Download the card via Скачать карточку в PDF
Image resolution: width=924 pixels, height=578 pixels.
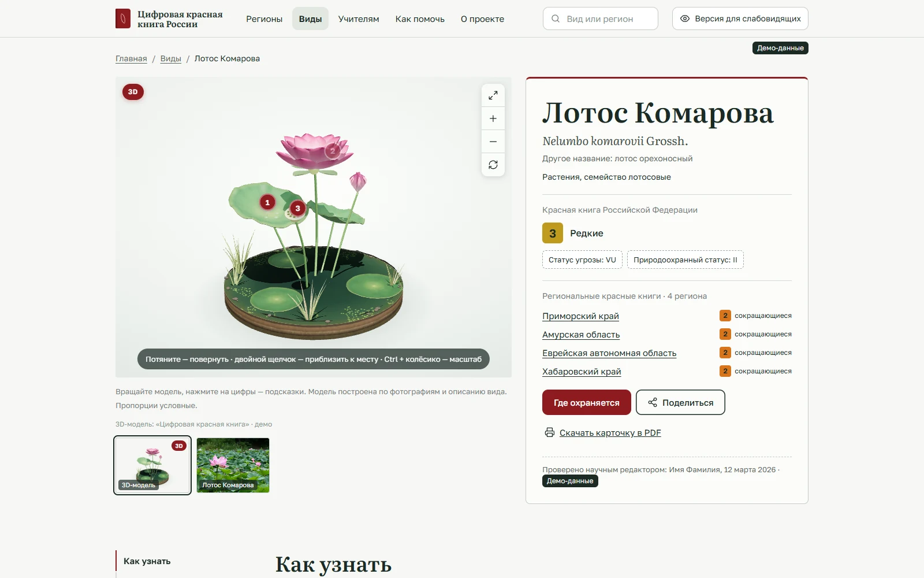pyautogui.click(x=610, y=433)
